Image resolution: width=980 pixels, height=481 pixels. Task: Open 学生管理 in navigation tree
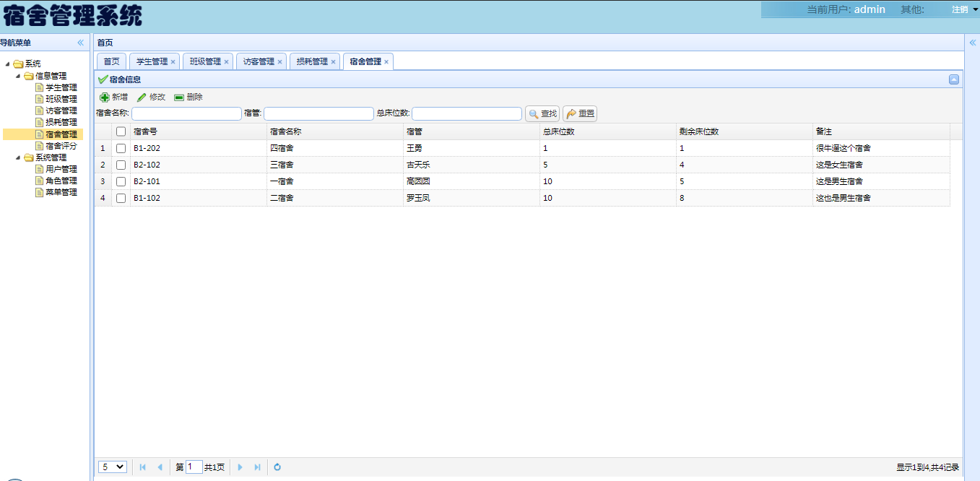(x=61, y=87)
